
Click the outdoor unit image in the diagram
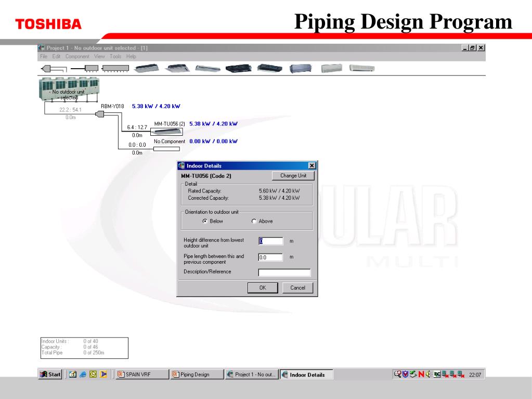point(69,89)
